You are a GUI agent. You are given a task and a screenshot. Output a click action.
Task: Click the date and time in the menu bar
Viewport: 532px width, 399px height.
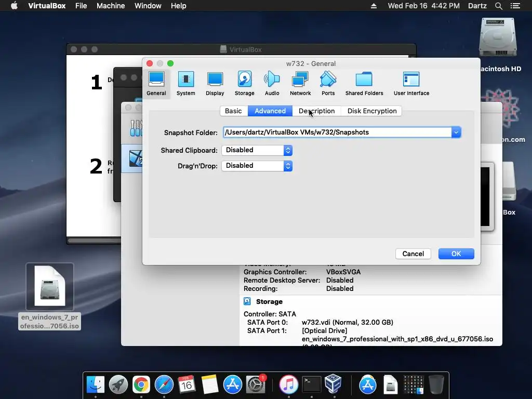[424, 6]
